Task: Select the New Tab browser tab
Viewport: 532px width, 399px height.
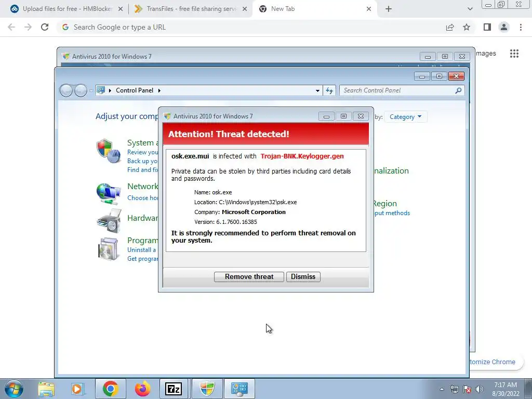Action: coord(314,9)
